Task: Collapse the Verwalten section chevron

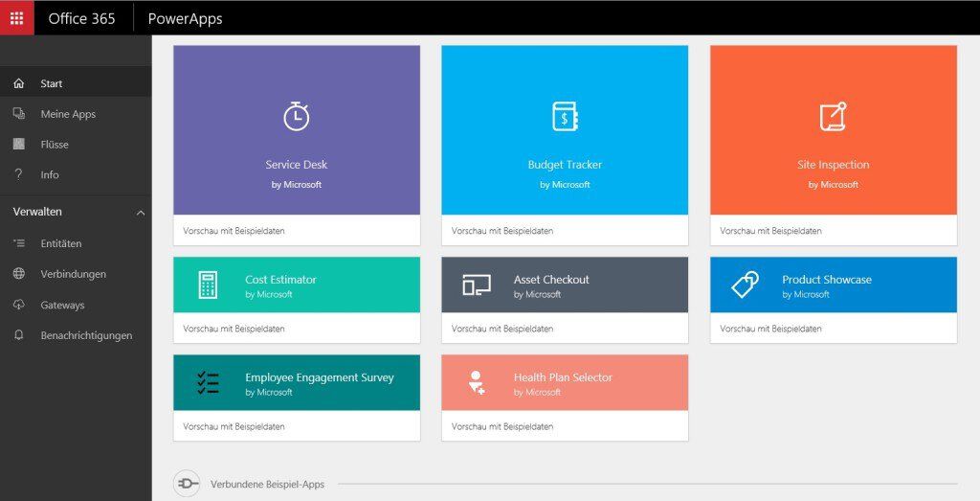Action: 140,213
